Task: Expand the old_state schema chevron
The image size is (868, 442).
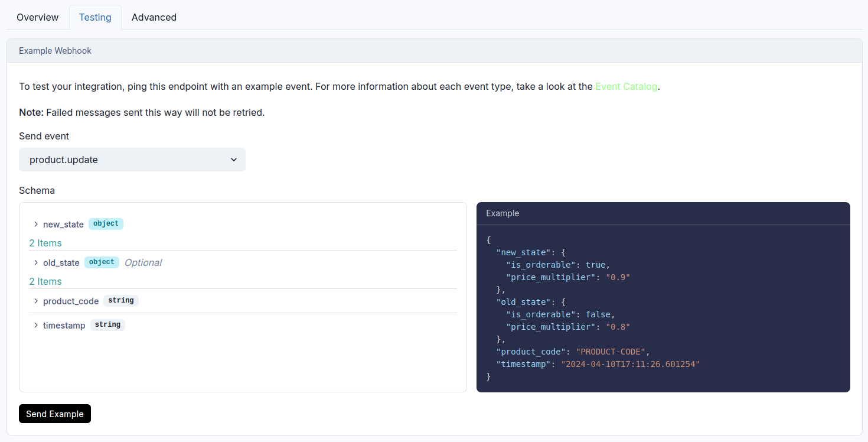Action: pyautogui.click(x=36, y=263)
